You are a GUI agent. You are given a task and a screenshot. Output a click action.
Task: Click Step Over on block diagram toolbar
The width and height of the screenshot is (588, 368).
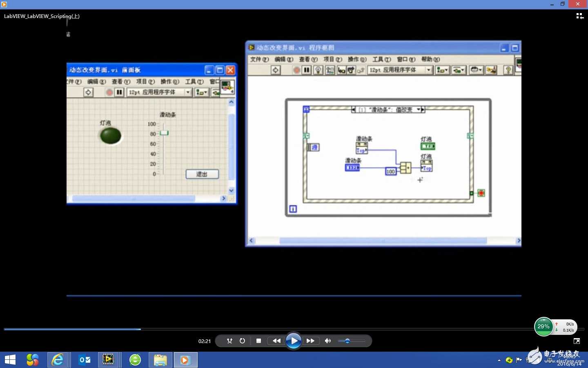351,70
